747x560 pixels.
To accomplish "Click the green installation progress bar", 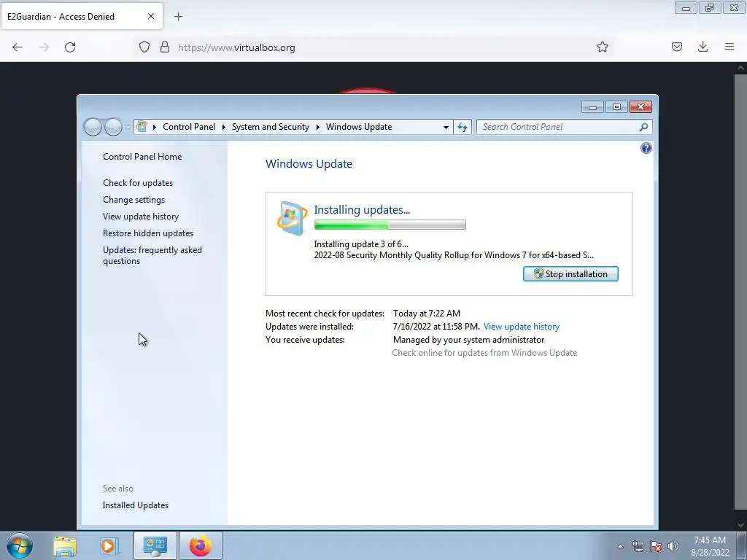I will pos(390,225).
